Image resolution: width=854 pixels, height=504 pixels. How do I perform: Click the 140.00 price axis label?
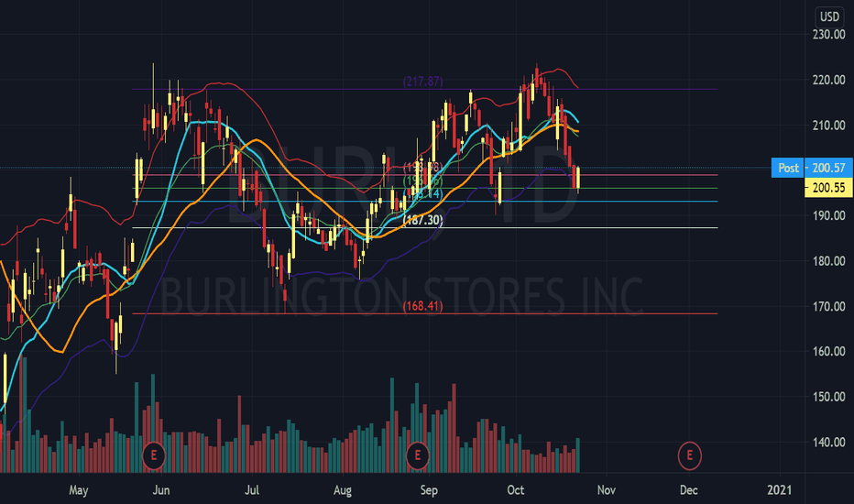point(828,442)
